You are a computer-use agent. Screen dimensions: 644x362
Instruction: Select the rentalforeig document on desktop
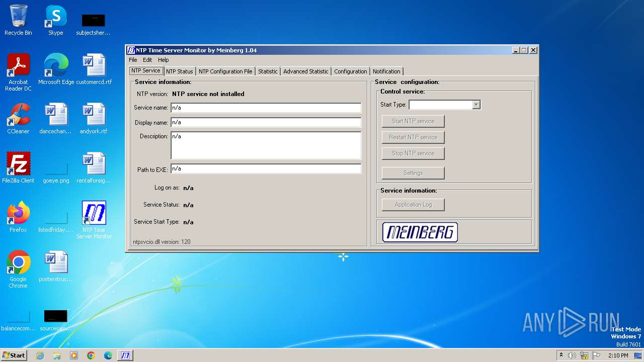pos(94,168)
